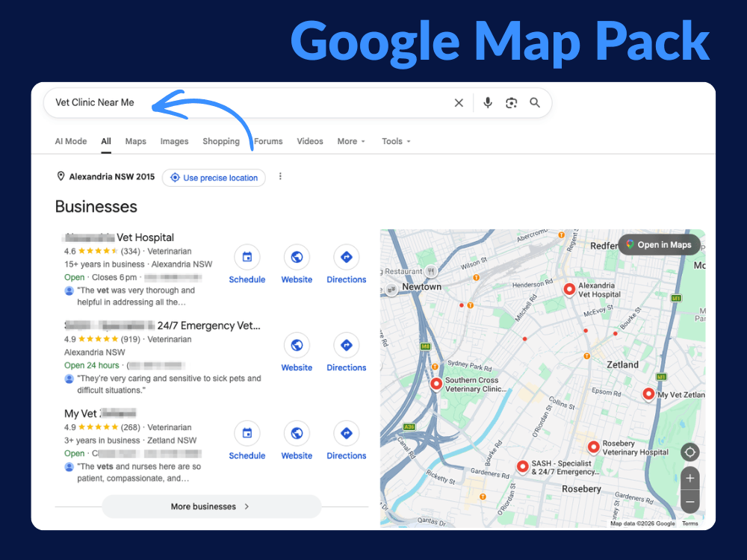Open Website icon for My Vet listing
The height and width of the screenshot is (560, 747).
[x=297, y=433]
